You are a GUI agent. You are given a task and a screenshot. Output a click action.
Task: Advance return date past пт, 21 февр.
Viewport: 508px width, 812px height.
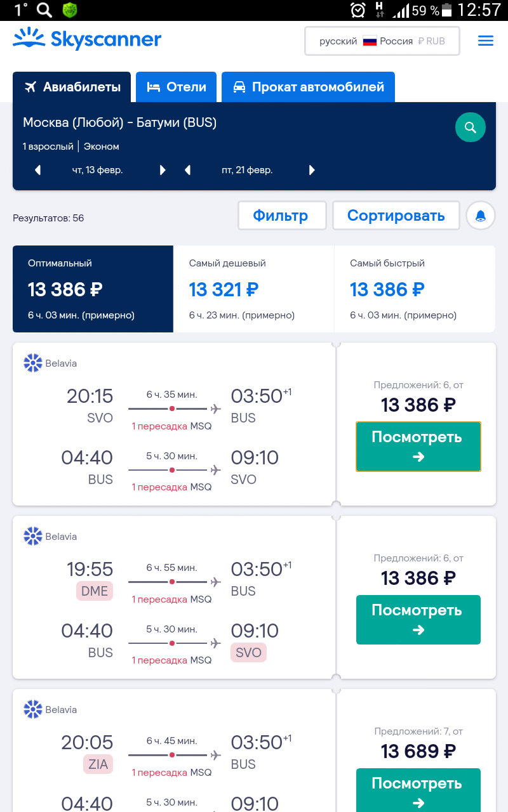click(312, 170)
